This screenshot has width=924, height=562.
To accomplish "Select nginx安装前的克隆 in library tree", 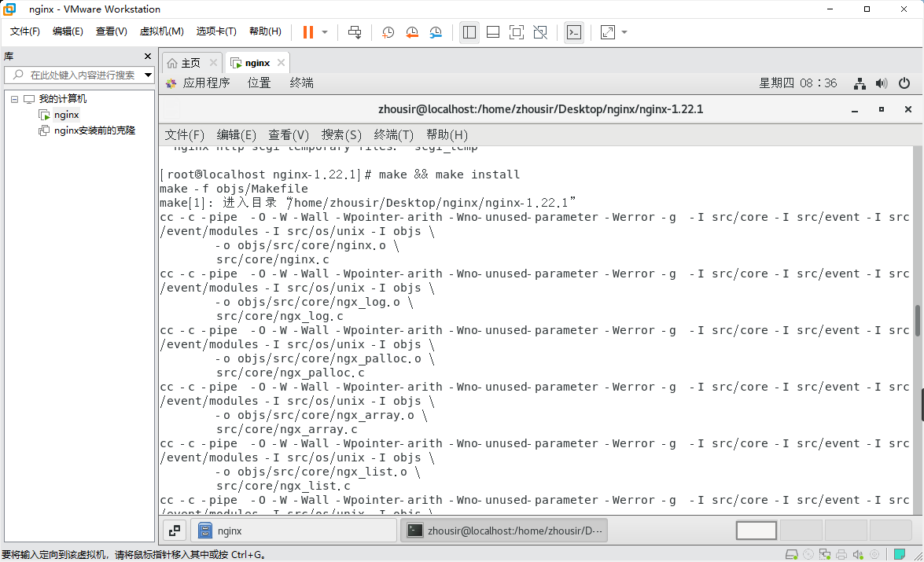I will [x=94, y=130].
